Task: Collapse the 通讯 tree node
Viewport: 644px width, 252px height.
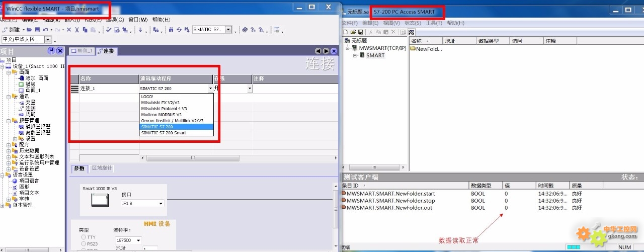Action: point(9,96)
